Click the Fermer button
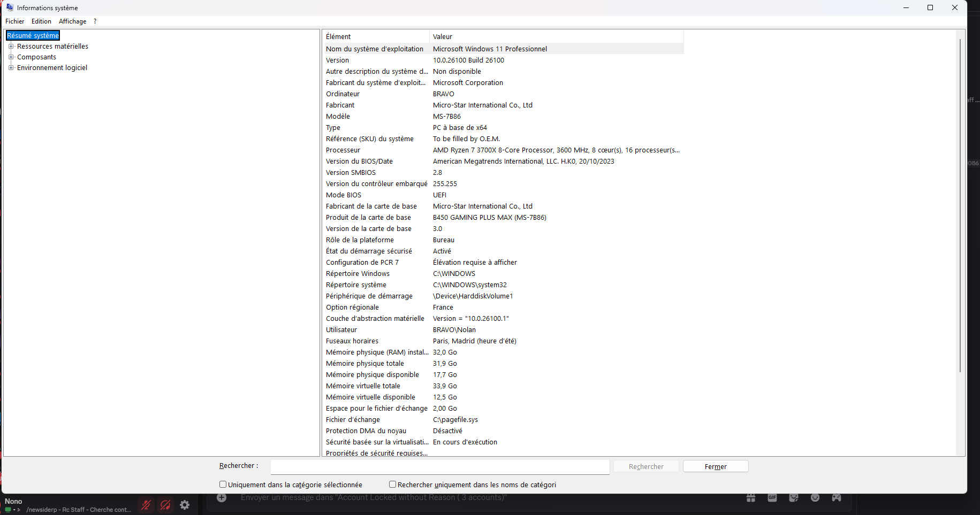The image size is (980, 515). [x=716, y=467]
